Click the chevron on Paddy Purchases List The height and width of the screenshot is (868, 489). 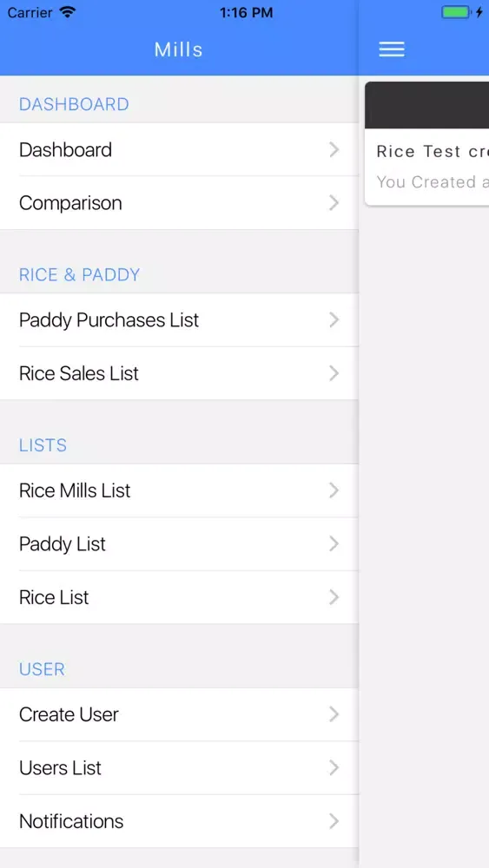[x=334, y=320]
